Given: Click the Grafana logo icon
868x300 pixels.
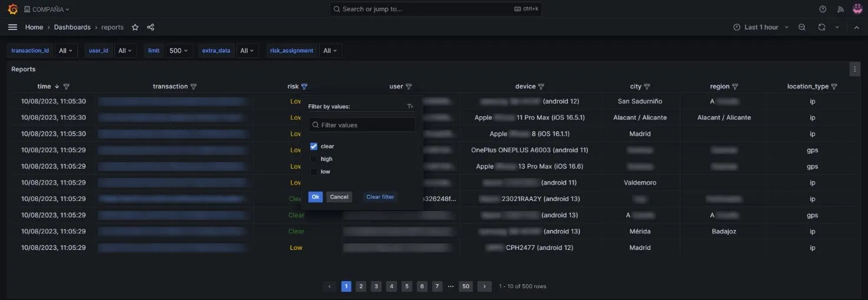Looking at the screenshot, I should point(12,9).
